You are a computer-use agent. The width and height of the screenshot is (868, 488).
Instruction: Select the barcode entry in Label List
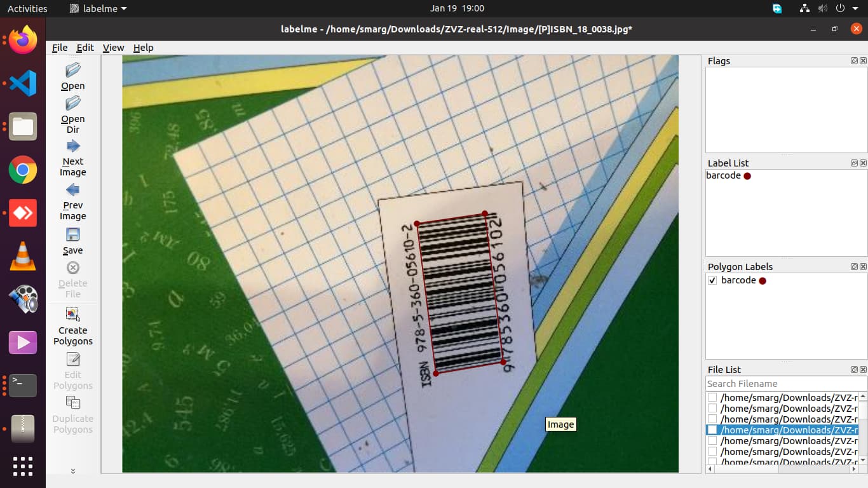(x=723, y=175)
